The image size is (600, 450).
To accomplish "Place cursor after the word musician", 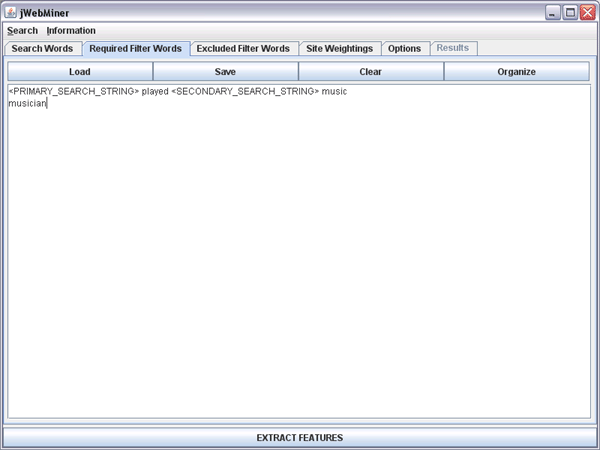I will click(48, 103).
